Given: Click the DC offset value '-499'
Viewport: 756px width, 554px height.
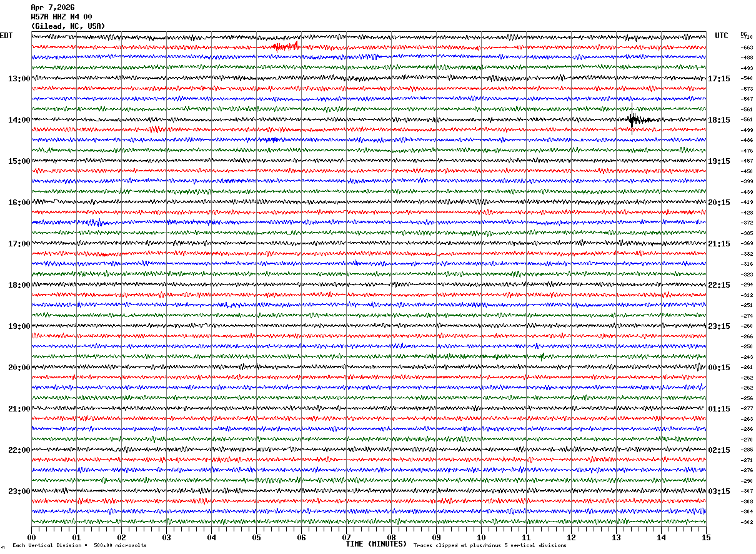Looking at the screenshot, I should point(747,130).
